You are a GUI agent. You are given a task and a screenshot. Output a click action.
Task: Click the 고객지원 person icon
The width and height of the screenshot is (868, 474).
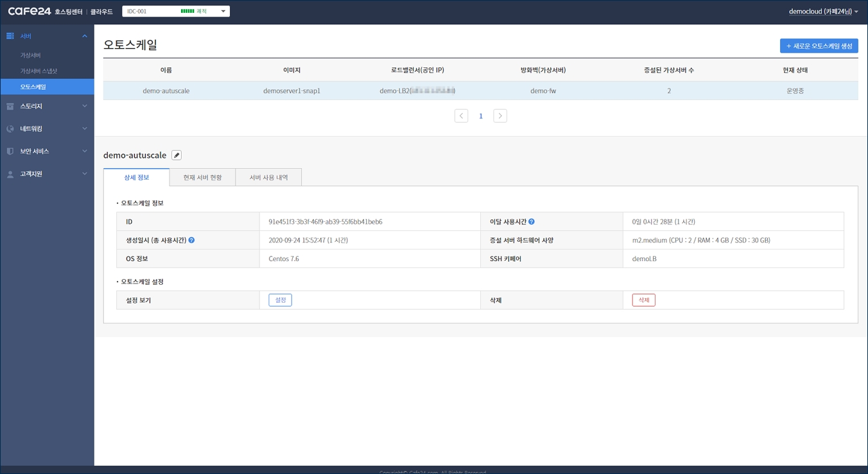point(10,174)
